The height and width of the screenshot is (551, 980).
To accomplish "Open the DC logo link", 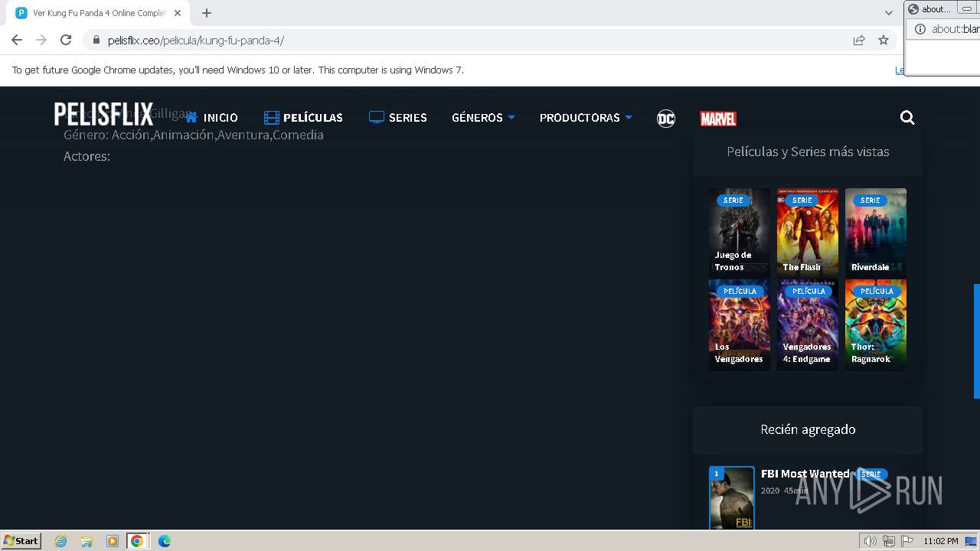I will (666, 119).
